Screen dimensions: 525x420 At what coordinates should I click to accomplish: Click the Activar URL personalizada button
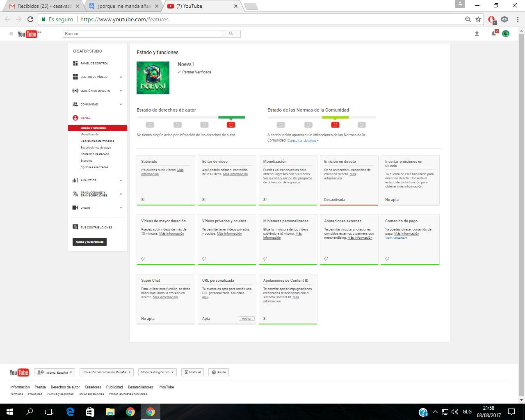(x=247, y=319)
